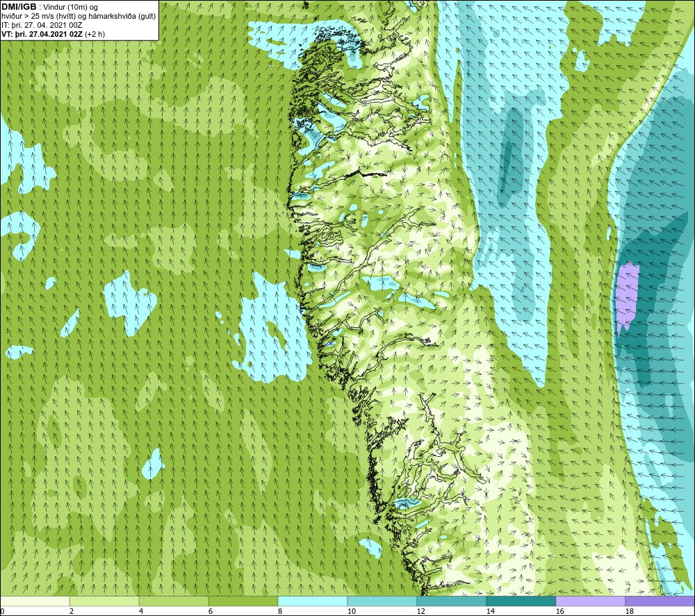
Task: Click the (+2 h) forecast offset text
Action: (x=95, y=34)
